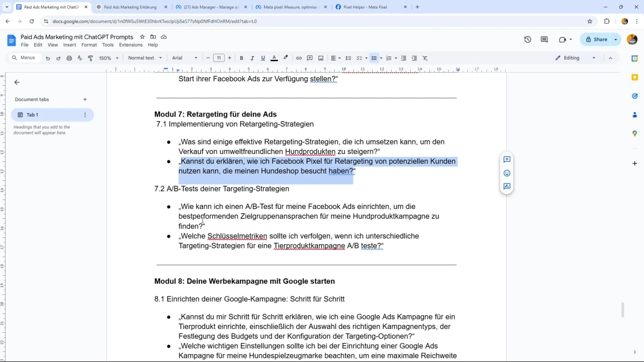Open the zoom 150% dropdown

point(109,58)
